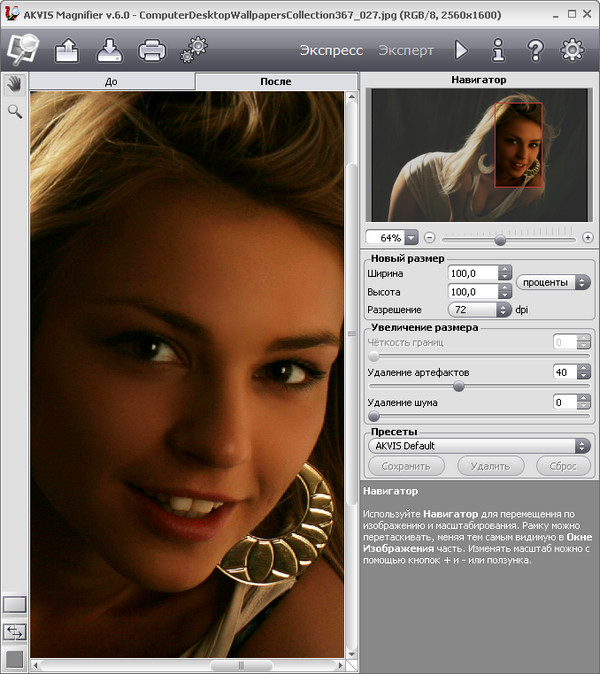The height and width of the screenshot is (674, 600).
Task: Open batch processing with the gears icon
Action: [192, 48]
